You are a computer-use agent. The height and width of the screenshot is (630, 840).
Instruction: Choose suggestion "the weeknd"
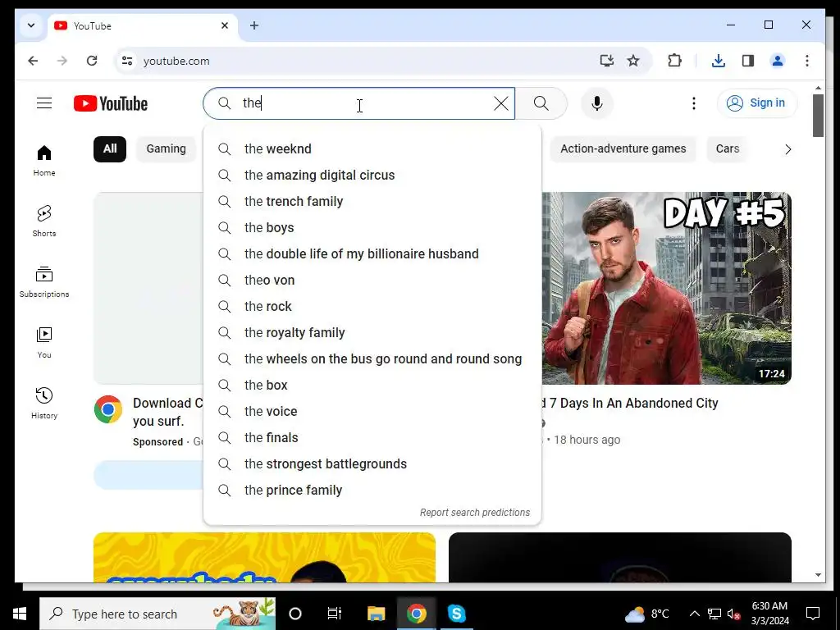[x=372, y=149]
